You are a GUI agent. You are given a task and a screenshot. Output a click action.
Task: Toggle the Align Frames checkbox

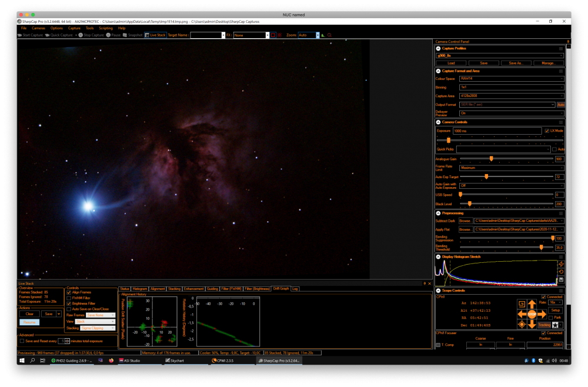click(69, 292)
